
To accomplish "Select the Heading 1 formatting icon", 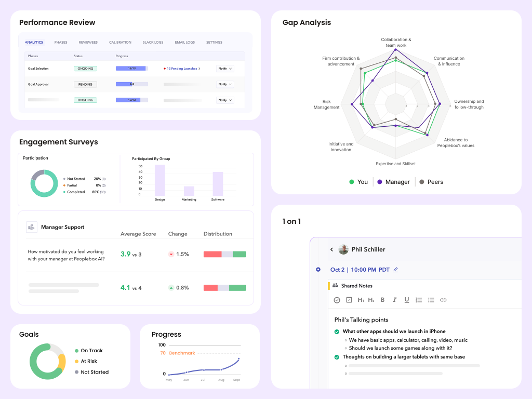I will click(x=361, y=300).
